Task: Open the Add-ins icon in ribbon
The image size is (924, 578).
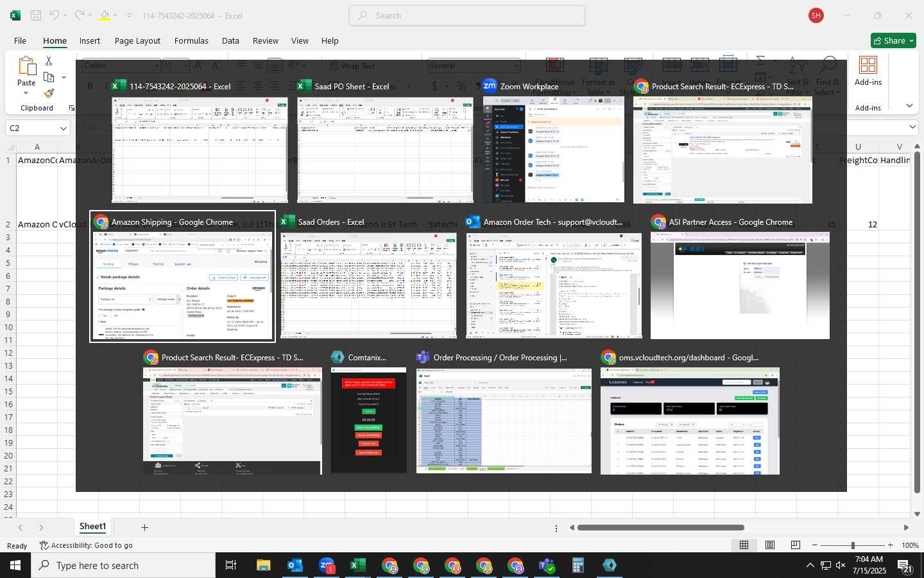Action: (x=868, y=66)
